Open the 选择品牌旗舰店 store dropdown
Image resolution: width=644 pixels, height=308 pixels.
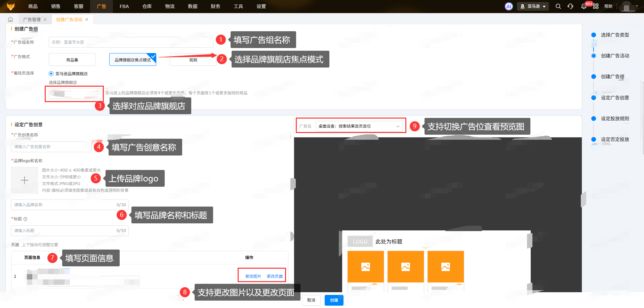tap(76, 93)
